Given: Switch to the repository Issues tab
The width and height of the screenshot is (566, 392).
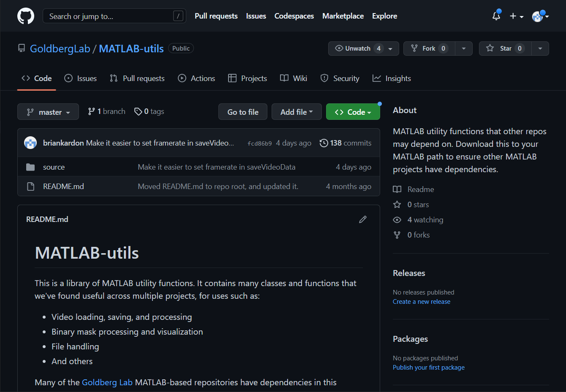Looking at the screenshot, I should 81,78.
